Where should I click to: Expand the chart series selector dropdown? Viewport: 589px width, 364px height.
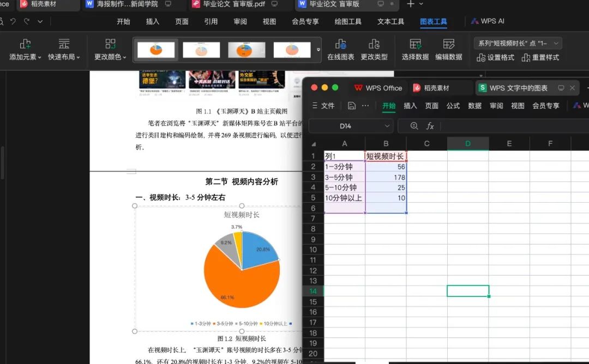pos(556,43)
